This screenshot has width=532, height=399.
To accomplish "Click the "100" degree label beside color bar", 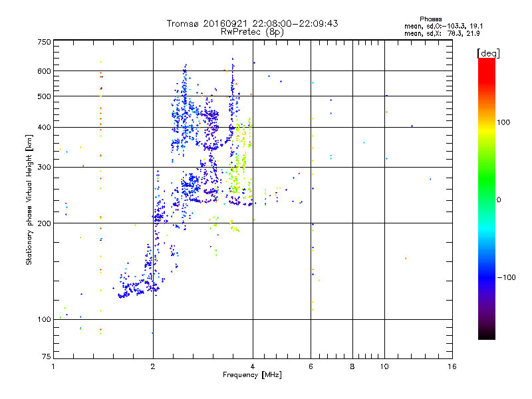I will pos(503,122).
